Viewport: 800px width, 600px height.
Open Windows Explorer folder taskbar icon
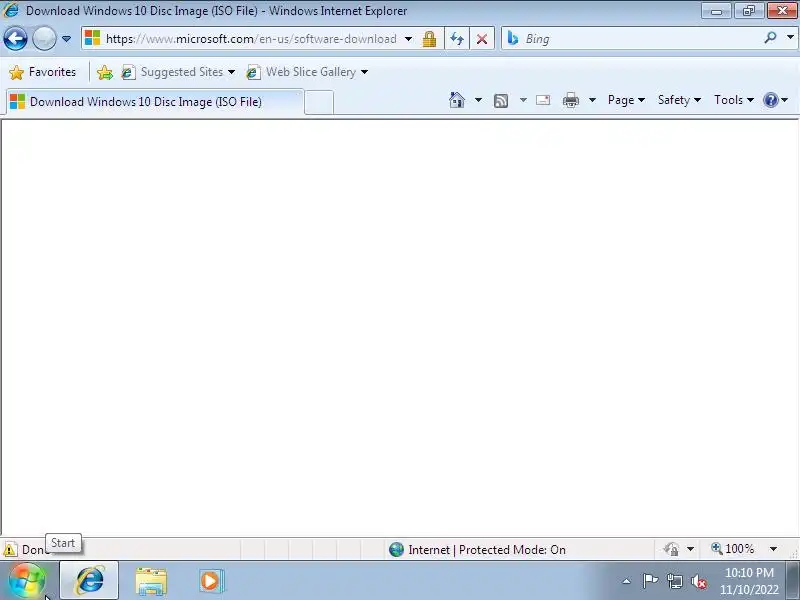(151, 581)
